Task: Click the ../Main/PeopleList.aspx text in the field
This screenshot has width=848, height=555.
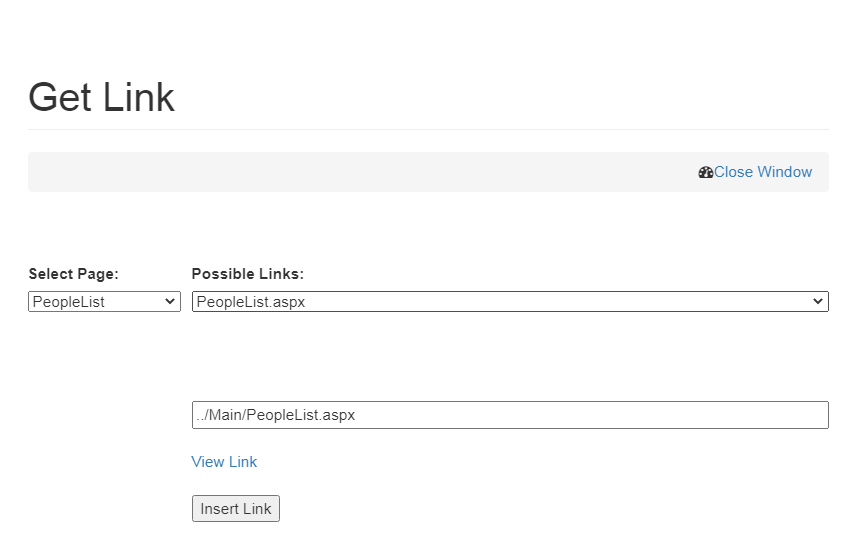Action: pyautogui.click(x=276, y=415)
